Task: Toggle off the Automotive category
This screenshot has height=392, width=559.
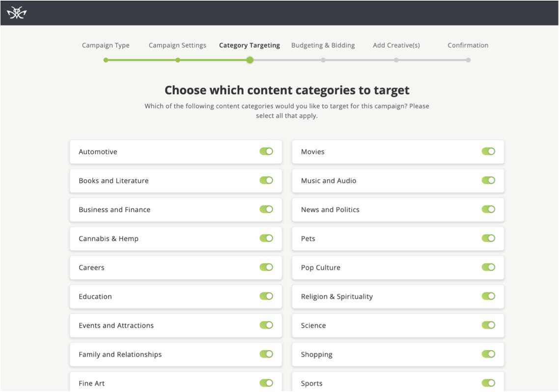Action: pos(266,151)
